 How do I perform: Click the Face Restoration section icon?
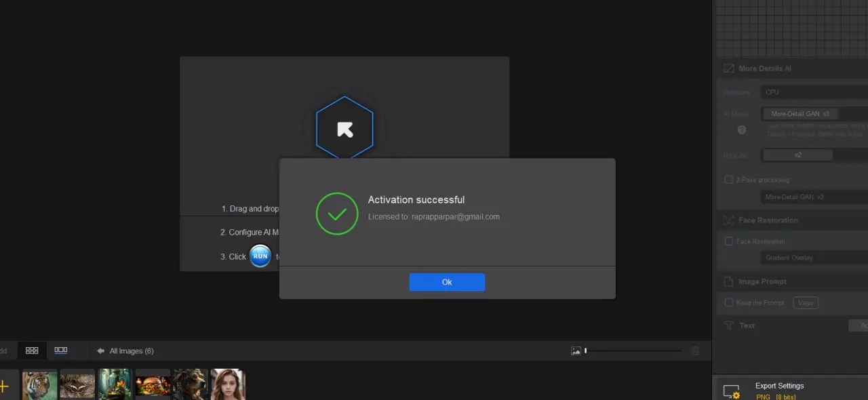(729, 220)
